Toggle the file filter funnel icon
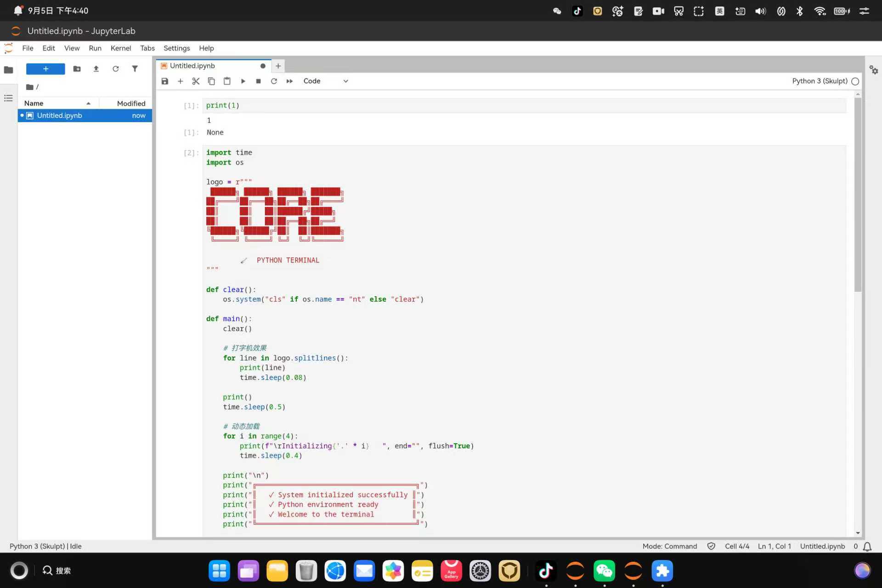Viewport: 882px width, 588px height. (x=135, y=69)
